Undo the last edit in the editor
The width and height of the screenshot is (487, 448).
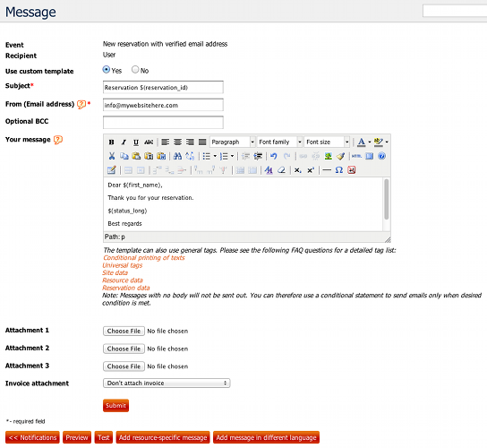click(x=274, y=156)
